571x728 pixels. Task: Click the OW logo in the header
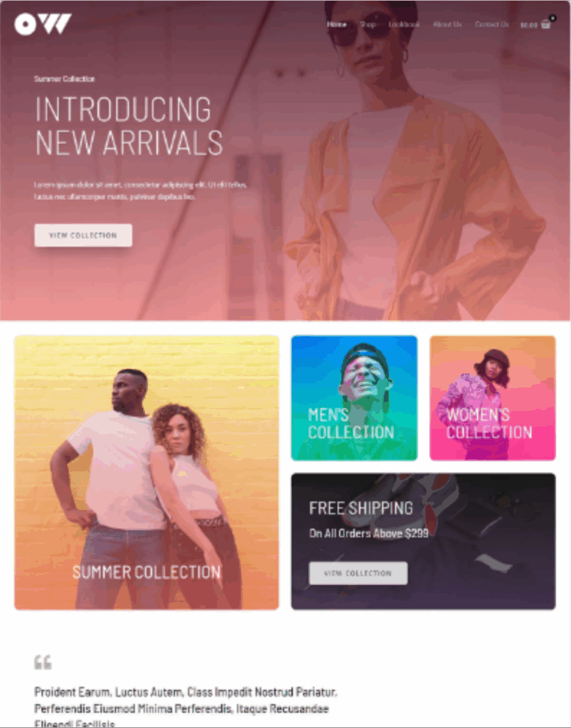click(43, 24)
